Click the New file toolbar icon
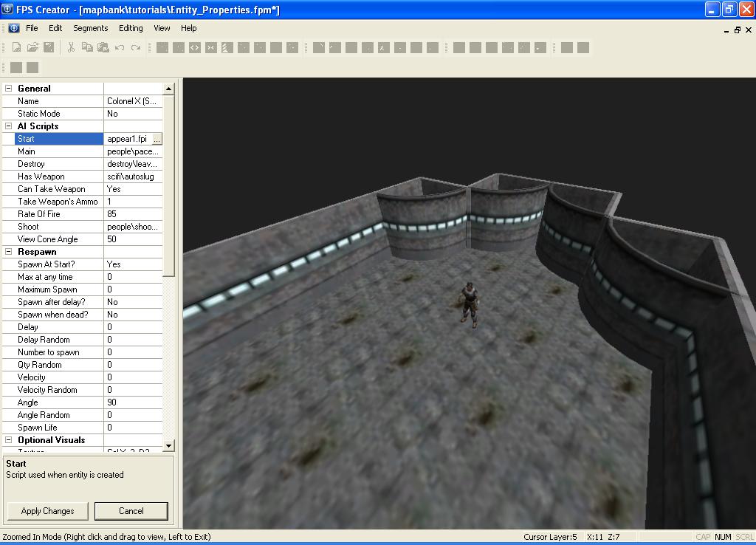The height and width of the screenshot is (545, 756). [16, 47]
